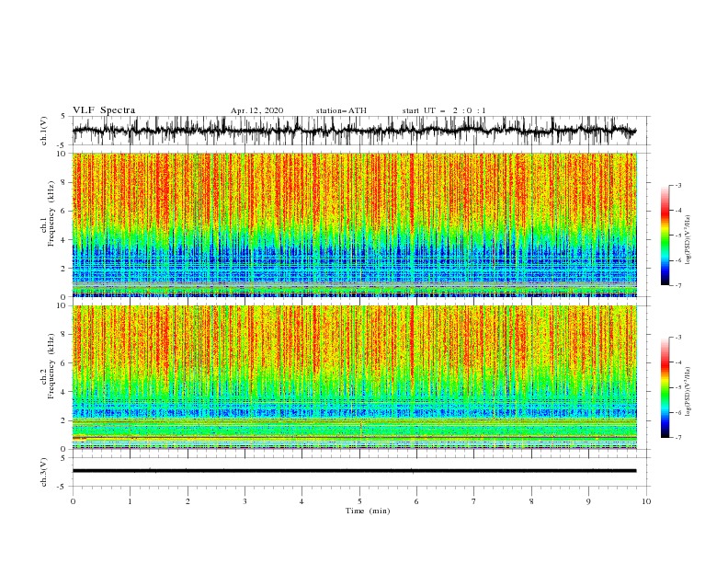Click the date 'Apr. 12, 2020'
728x563 pixels.
click(256, 110)
